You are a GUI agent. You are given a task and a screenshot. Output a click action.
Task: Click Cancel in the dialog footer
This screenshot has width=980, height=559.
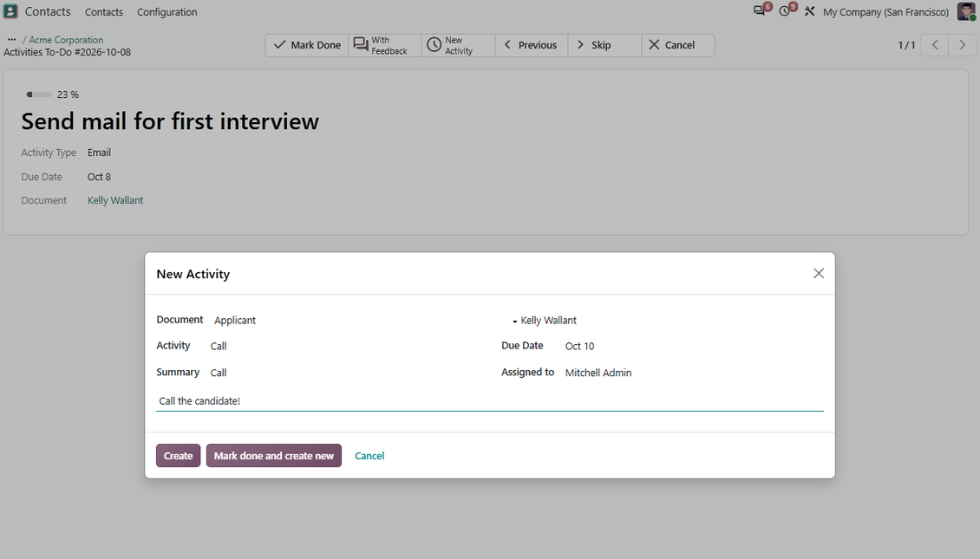coord(369,455)
